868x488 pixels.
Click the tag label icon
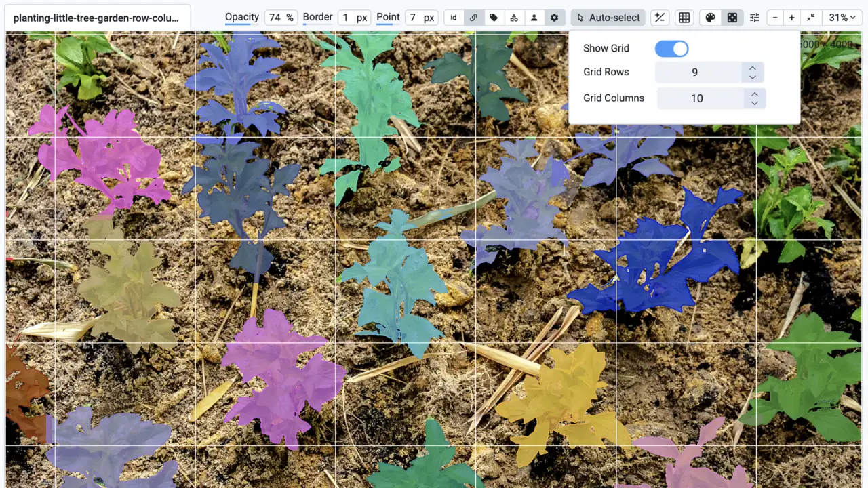click(494, 18)
